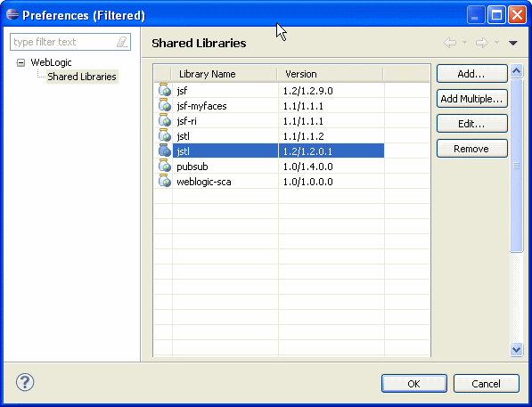Click the jsf-ri library icon
The height and width of the screenshot is (407, 532).
[165, 121]
